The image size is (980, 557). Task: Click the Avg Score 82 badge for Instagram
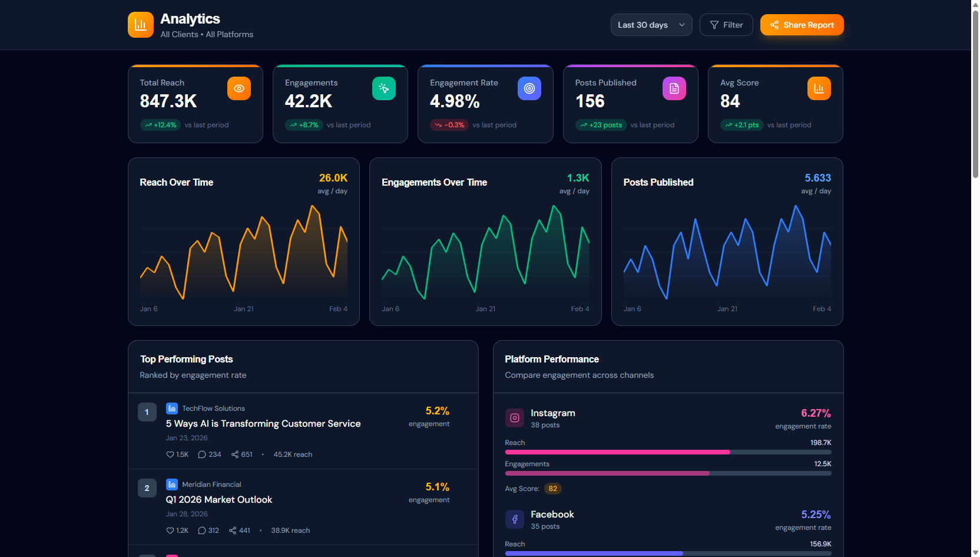[552, 489]
